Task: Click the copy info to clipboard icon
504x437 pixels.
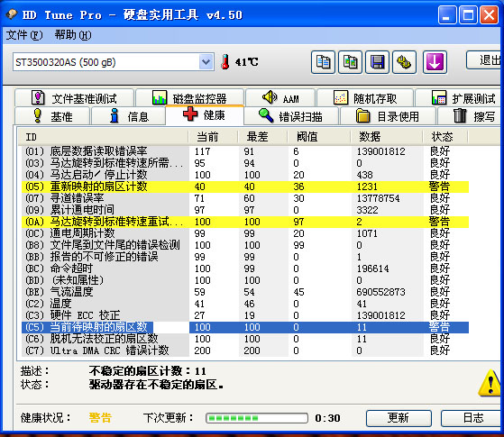Action: [x=323, y=62]
